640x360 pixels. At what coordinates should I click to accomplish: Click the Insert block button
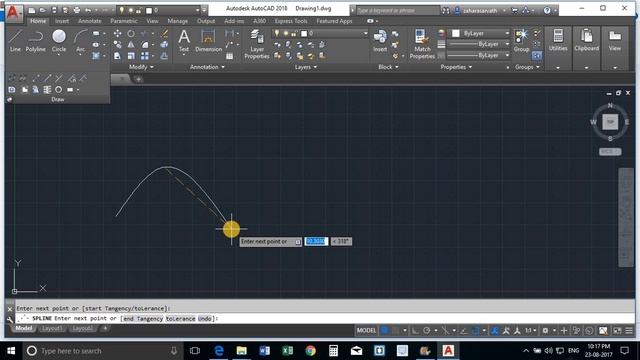(x=380, y=40)
